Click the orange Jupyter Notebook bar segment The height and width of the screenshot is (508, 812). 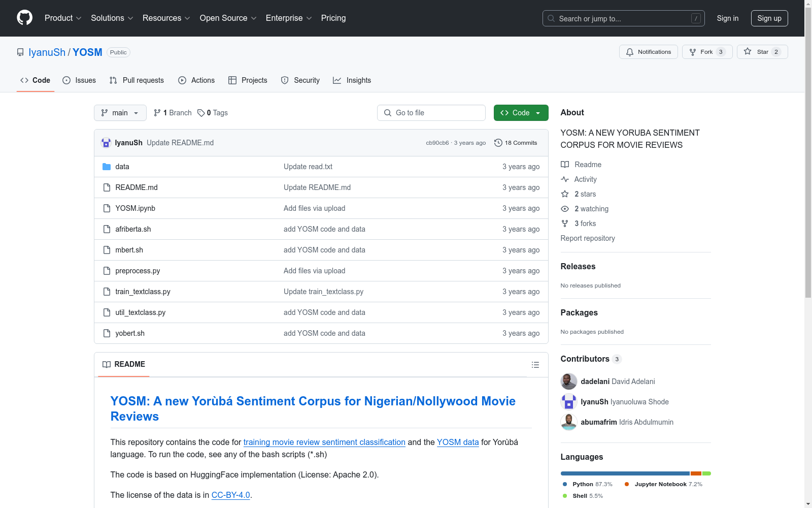696,473
